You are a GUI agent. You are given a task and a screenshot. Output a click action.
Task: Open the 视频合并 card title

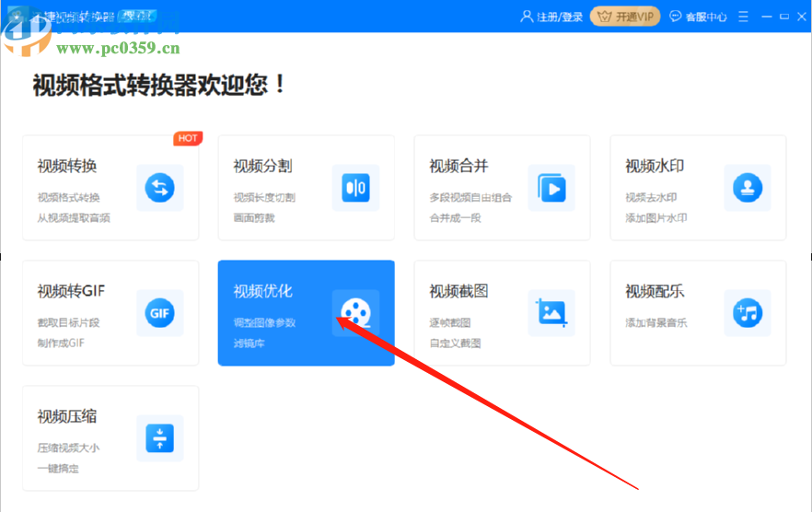(458, 166)
